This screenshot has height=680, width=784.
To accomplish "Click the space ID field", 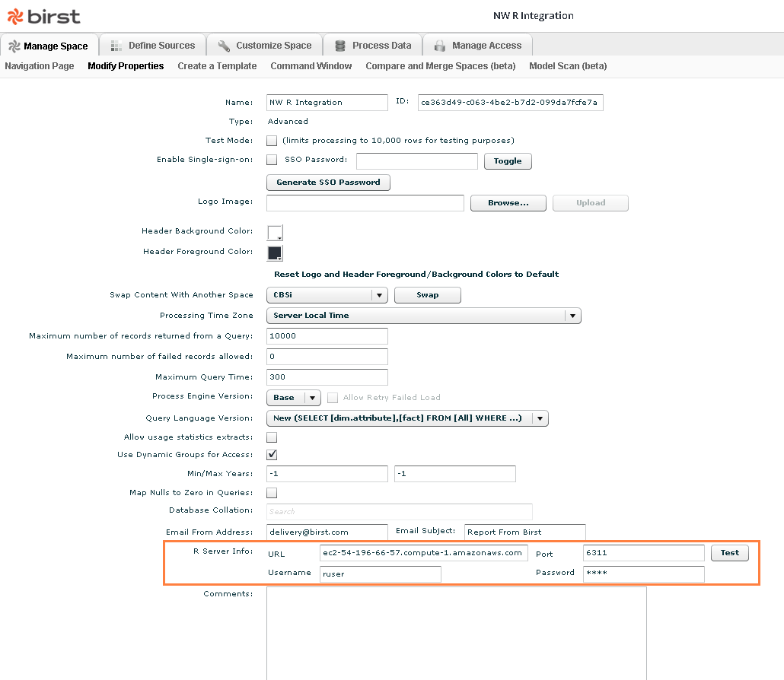I will [x=511, y=103].
